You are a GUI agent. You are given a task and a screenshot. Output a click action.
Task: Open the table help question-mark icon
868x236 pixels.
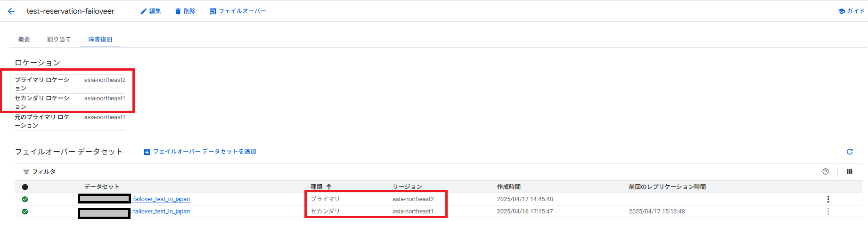click(x=826, y=171)
